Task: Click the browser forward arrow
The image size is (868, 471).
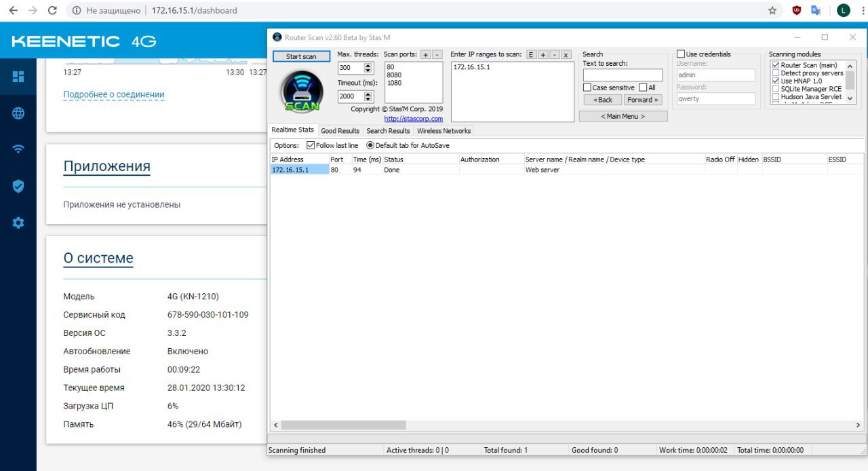Action: point(33,11)
